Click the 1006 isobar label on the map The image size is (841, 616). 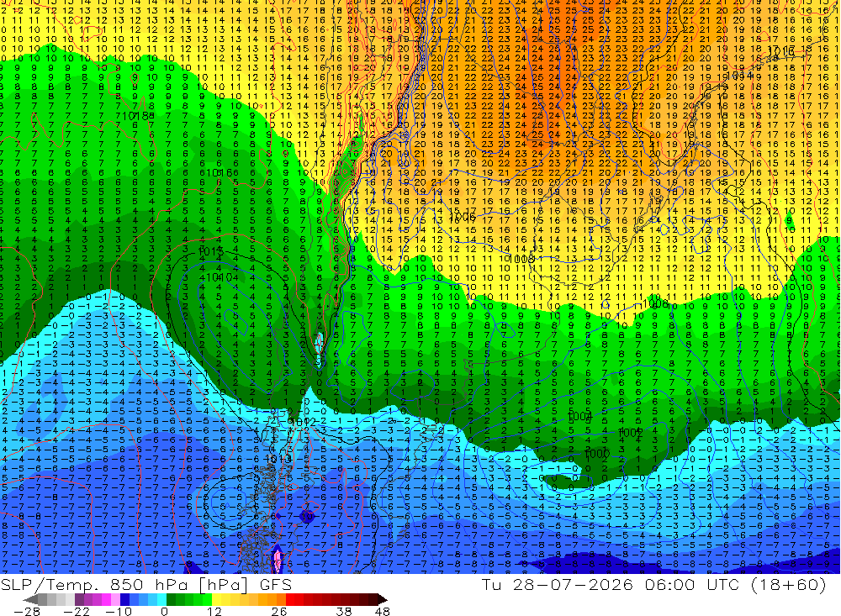(x=463, y=217)
